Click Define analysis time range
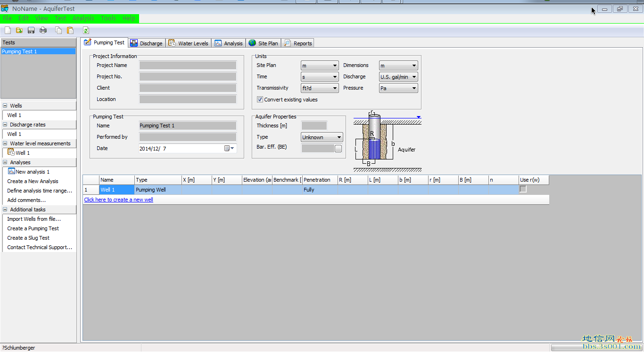Screen dimensions: 644x352 point(40,191)
